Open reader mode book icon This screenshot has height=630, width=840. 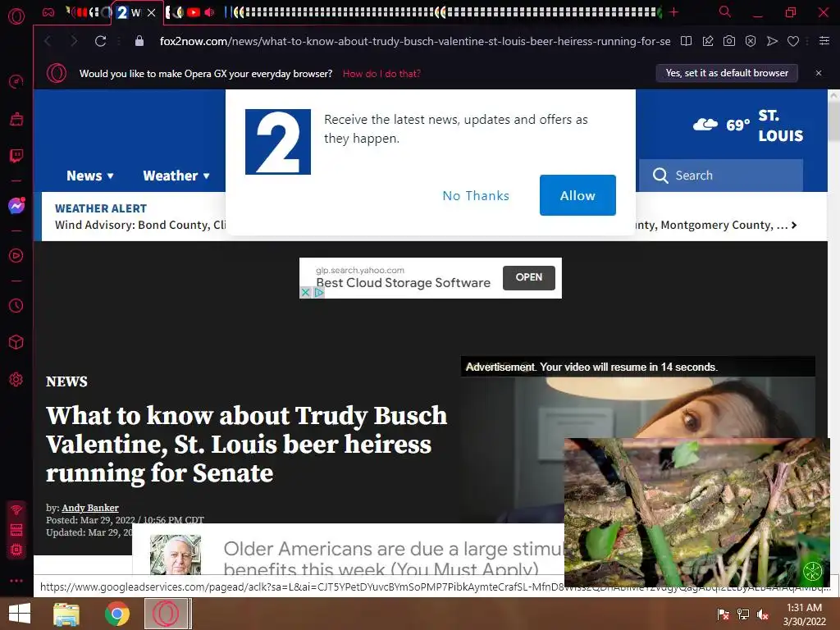(x=686, y=41)
